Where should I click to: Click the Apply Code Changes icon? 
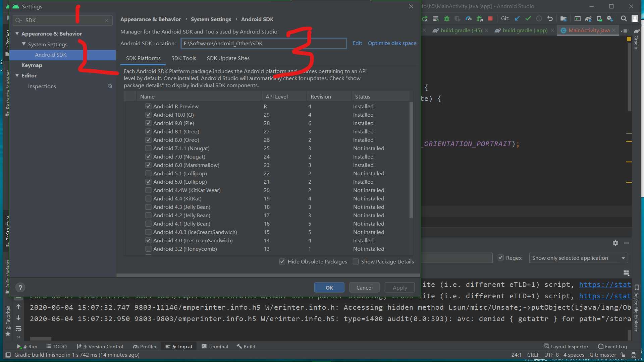coord(436,19)
